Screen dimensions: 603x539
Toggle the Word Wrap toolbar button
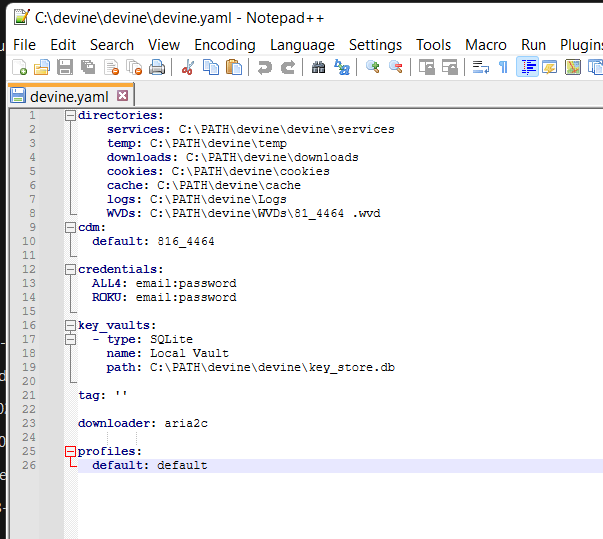pyautogui.click(x=480, y=67)
